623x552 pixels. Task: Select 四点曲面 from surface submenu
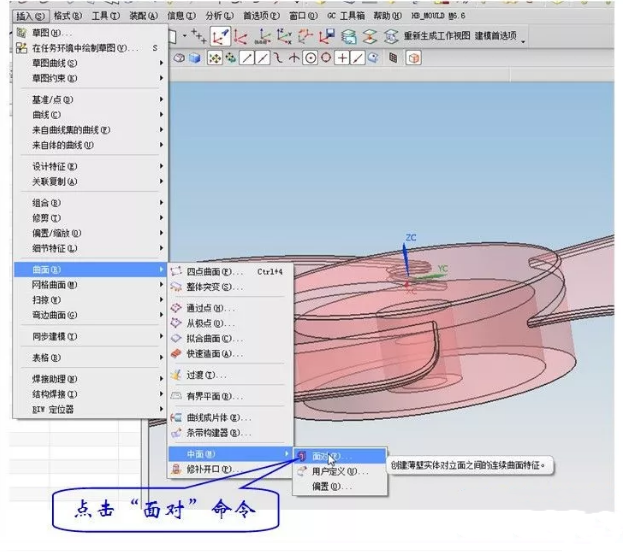[230, 272]
